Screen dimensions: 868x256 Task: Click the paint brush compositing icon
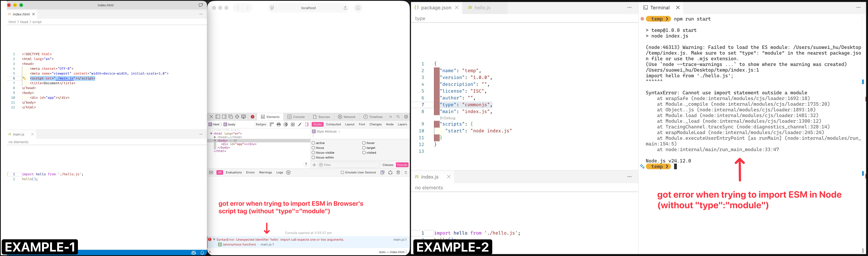click(300, 125)
